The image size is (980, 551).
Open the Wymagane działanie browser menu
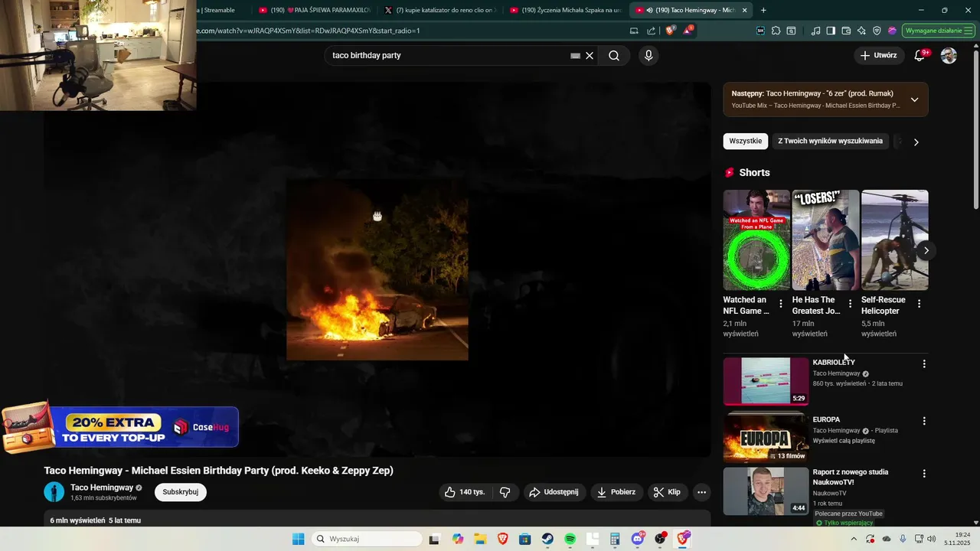pyautogui.click(x=938, y=31)
